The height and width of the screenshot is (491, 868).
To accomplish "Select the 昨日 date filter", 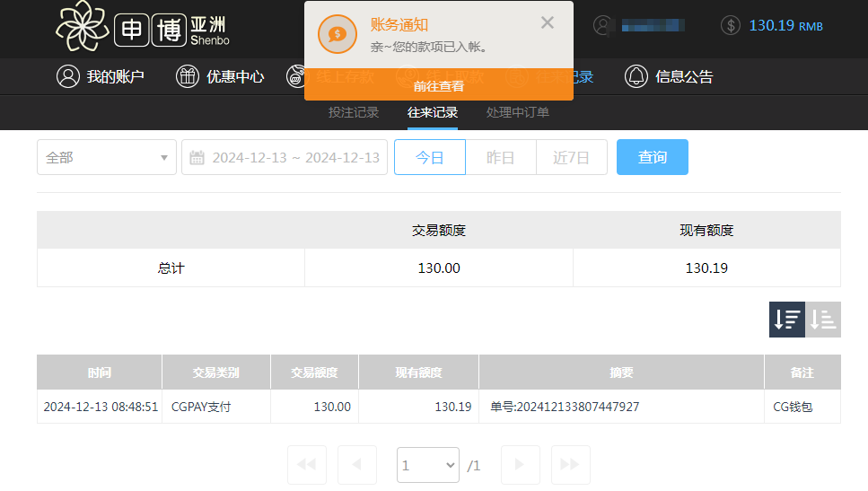I will coord(501,158).
